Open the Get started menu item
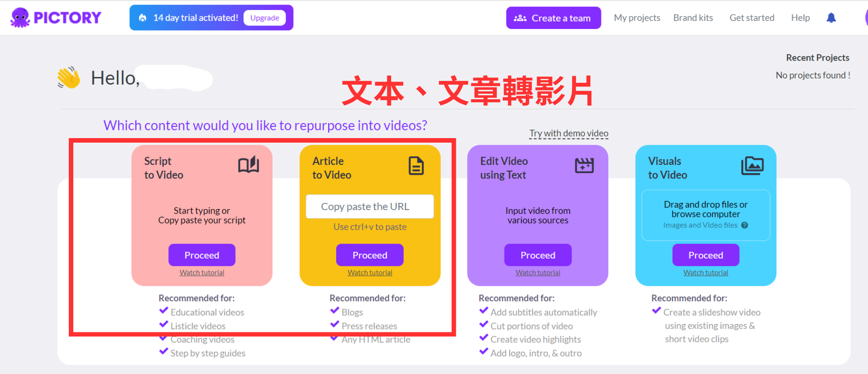Image resolution: width=868 pixels, height=374 pixels. click(x=752, y=18)
